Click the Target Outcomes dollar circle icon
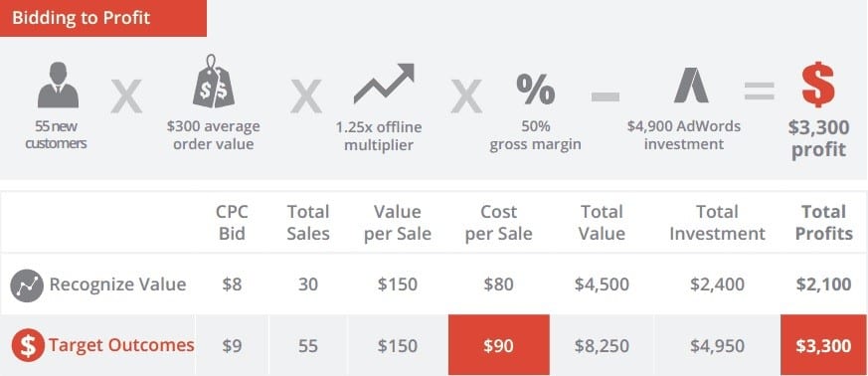Viewport: 868px width, 376px height. point(28,345)
